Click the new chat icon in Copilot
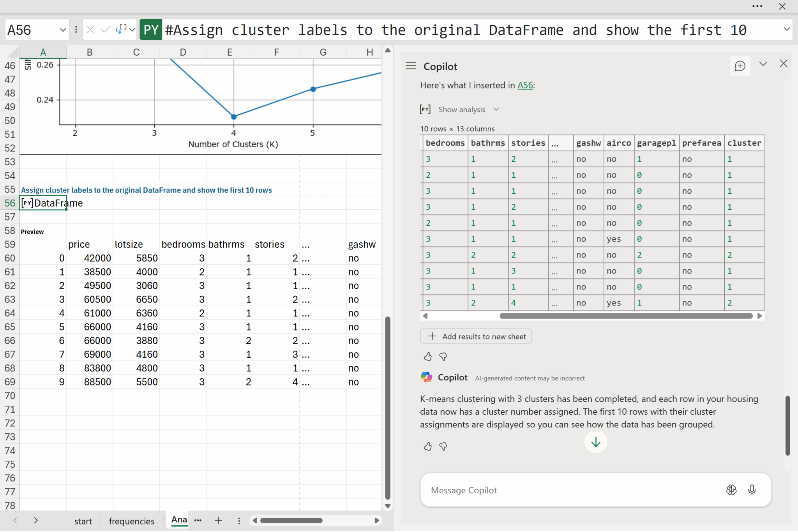798x532 pixels. [740, 66]
